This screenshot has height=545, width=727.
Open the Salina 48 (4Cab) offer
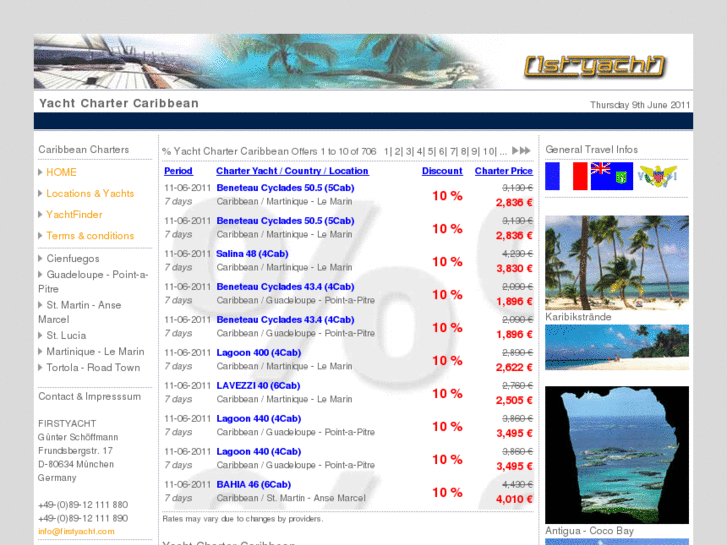click(x=252, y=254)
